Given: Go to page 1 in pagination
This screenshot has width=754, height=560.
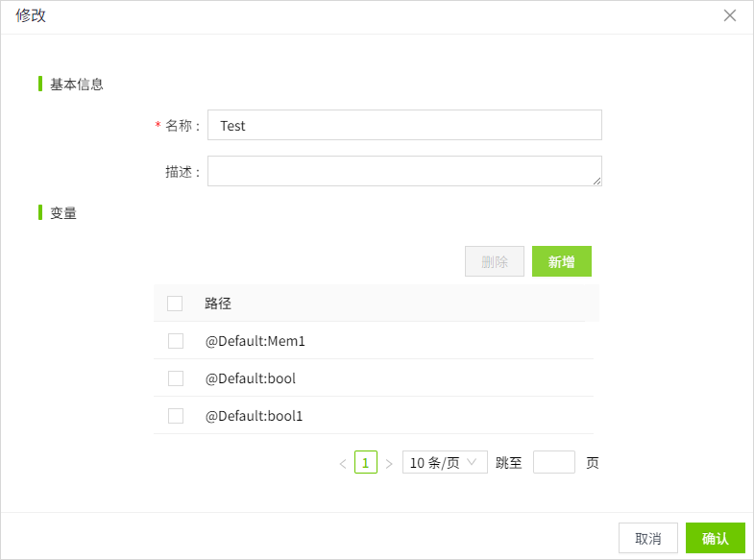Looking at the screenshot, I should pyautogui.click(x=366, y=463).
